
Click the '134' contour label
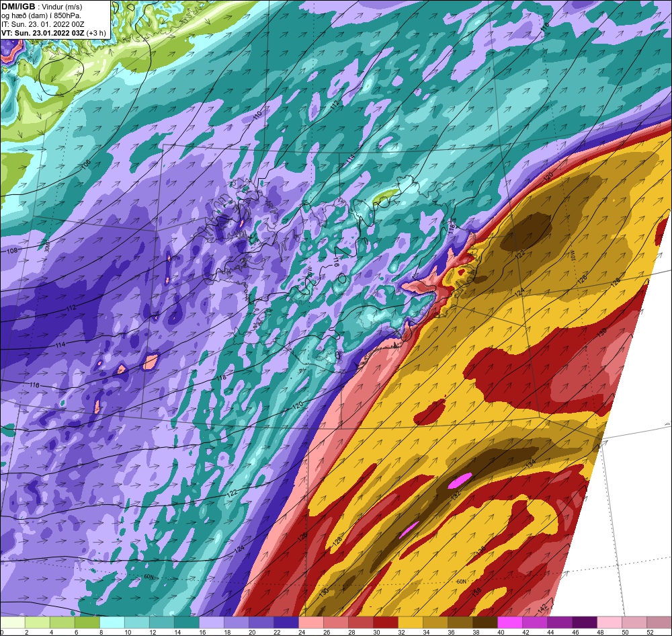531,464
